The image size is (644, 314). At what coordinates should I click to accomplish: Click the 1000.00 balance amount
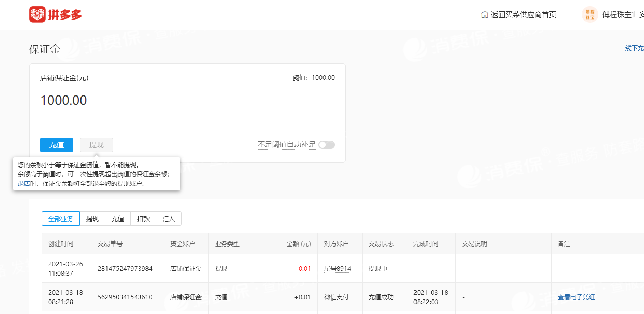tap(63, 100)
